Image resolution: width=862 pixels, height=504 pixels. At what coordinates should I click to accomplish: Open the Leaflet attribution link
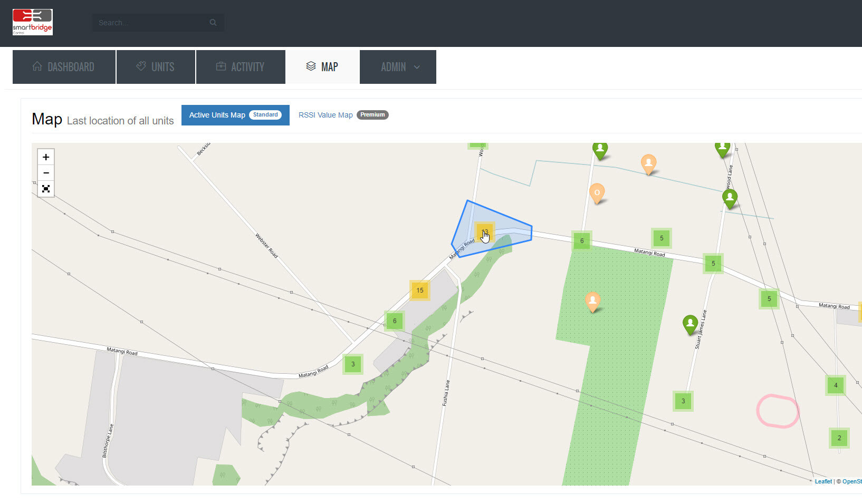click(x=823, y=481)
